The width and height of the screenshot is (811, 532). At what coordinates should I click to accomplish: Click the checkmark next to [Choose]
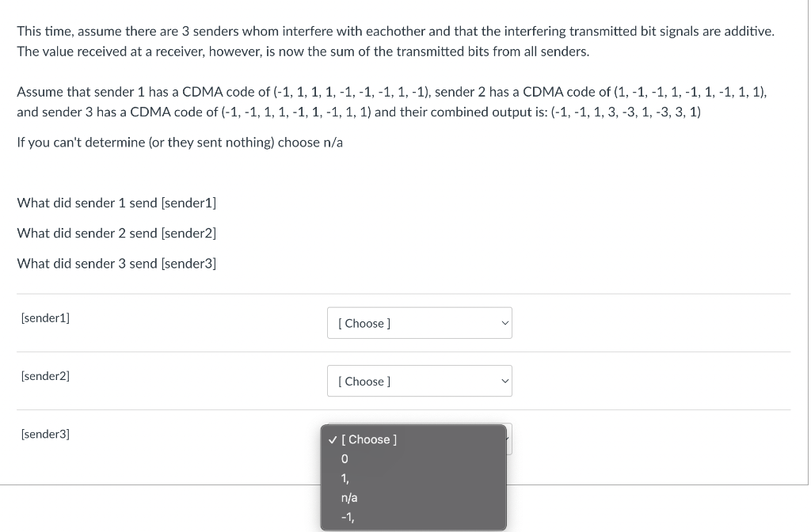(333, 439)
